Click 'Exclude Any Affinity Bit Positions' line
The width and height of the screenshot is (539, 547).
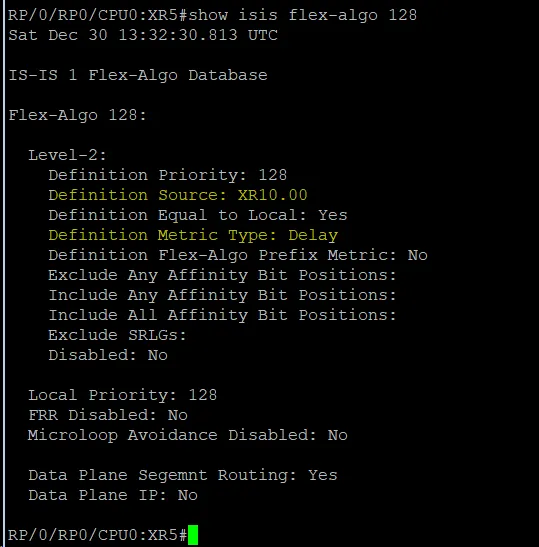(x=223, y=275)
